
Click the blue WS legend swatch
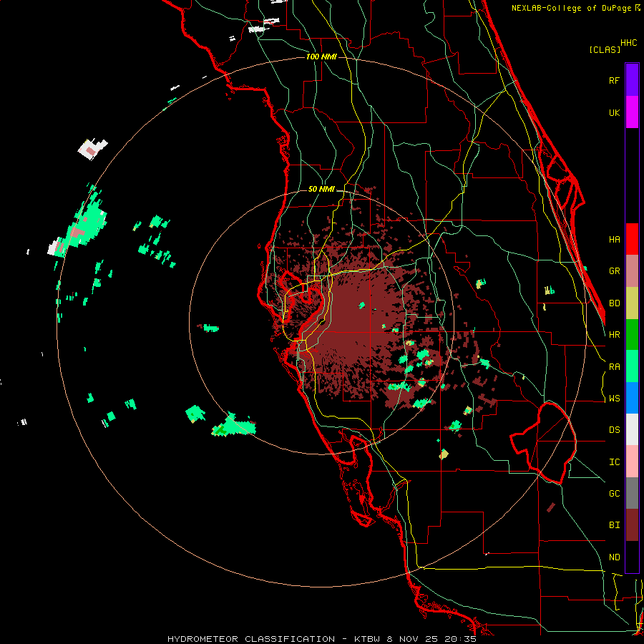click(632, 398)
